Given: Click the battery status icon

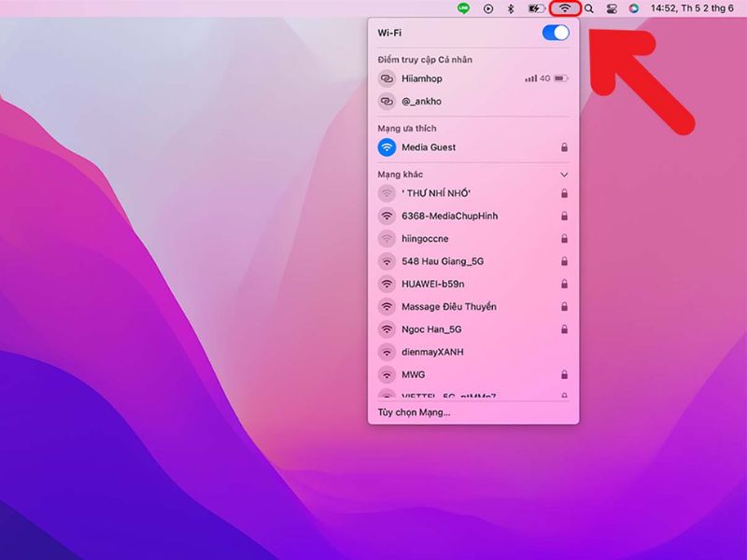Looking at the screenshot, I should [x=536, y=8].
